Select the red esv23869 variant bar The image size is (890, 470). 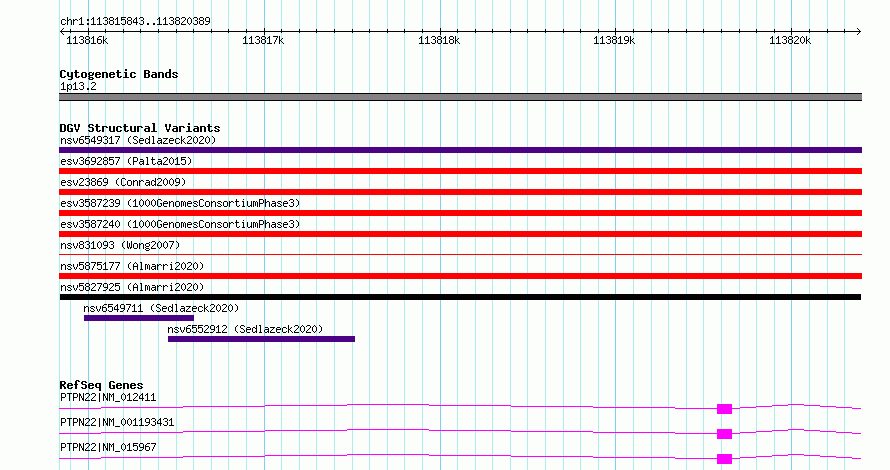[460, 192]
